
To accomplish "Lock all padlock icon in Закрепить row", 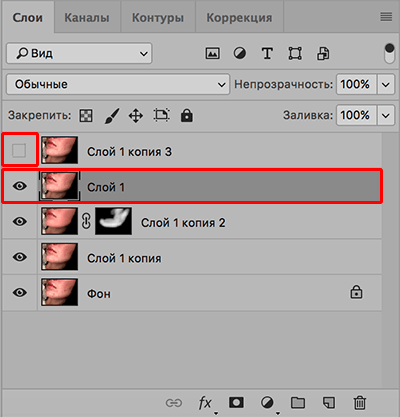I will [187, 115].
